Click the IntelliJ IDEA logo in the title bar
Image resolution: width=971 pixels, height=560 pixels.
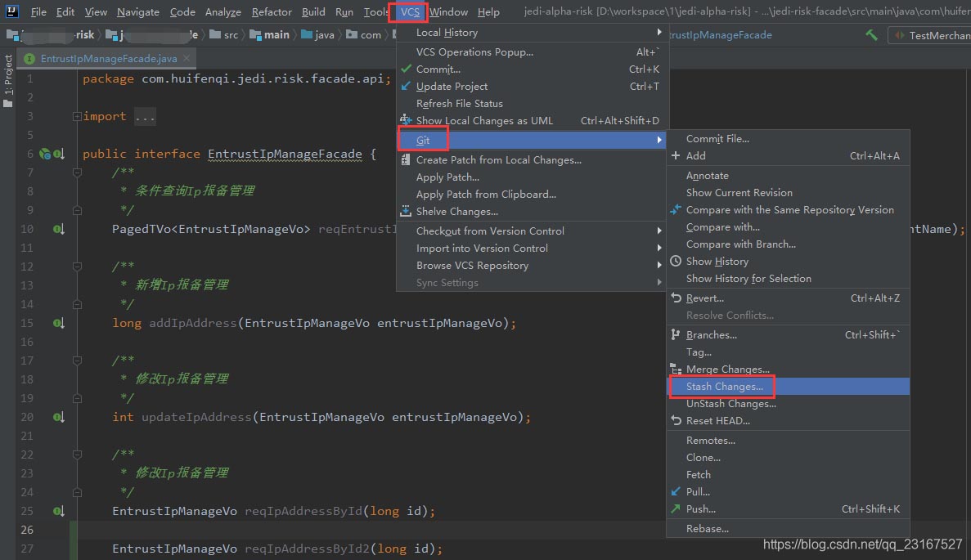tap(14, 12)
